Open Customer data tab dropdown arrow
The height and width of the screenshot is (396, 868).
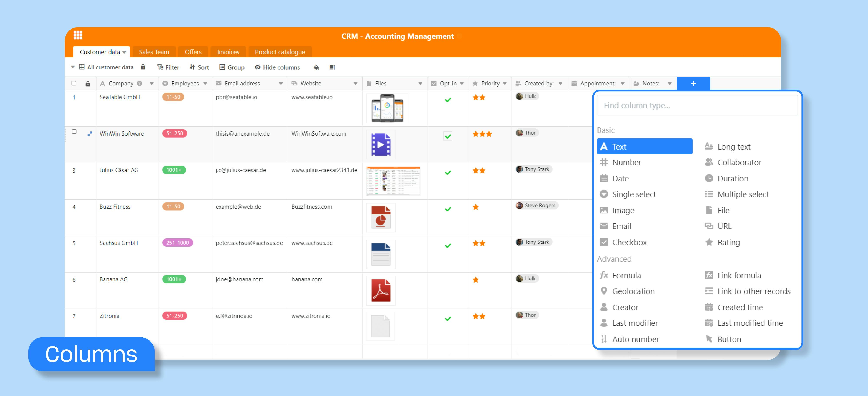(124, 52)
